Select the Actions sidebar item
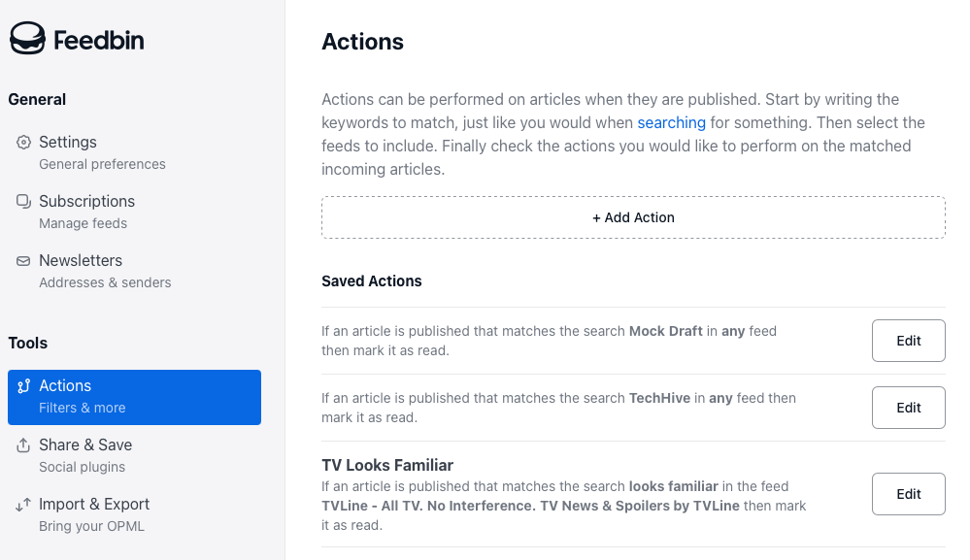 134,398
